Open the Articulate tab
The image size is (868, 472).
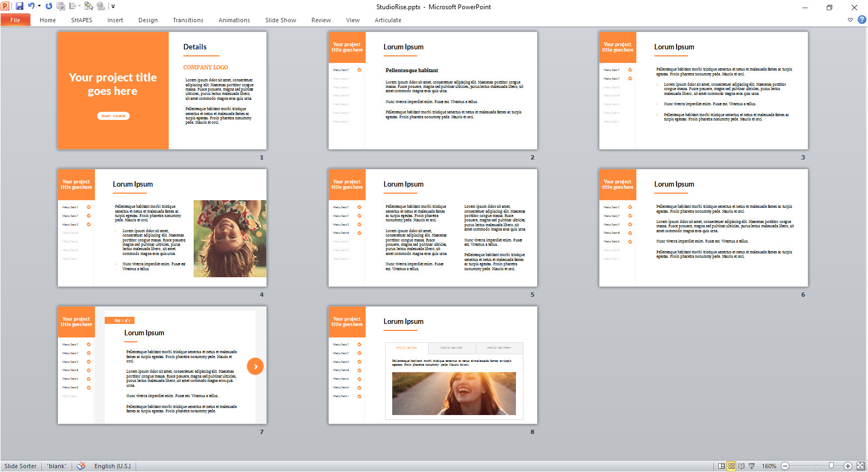coord(388,20)
